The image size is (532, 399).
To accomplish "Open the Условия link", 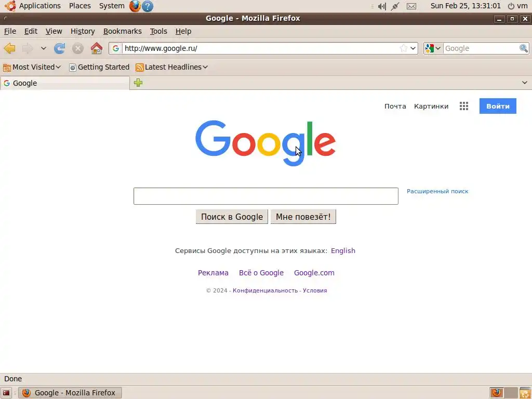I will [315, 290].
